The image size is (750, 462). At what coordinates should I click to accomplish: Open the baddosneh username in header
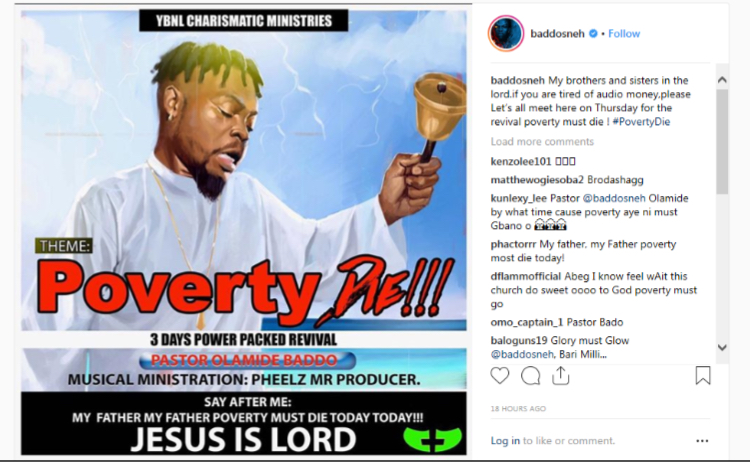(x=557, y=33)
